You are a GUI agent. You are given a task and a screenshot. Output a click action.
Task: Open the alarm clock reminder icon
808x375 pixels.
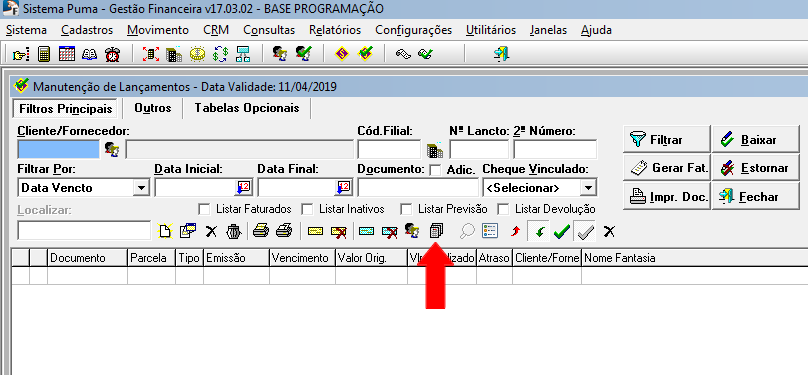(112, 54)
